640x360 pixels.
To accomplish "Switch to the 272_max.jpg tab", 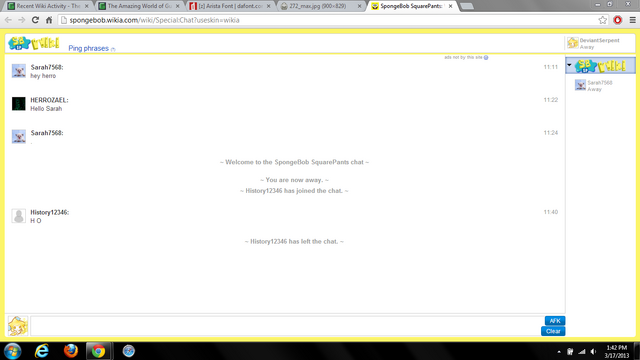I will coord(321,6).
